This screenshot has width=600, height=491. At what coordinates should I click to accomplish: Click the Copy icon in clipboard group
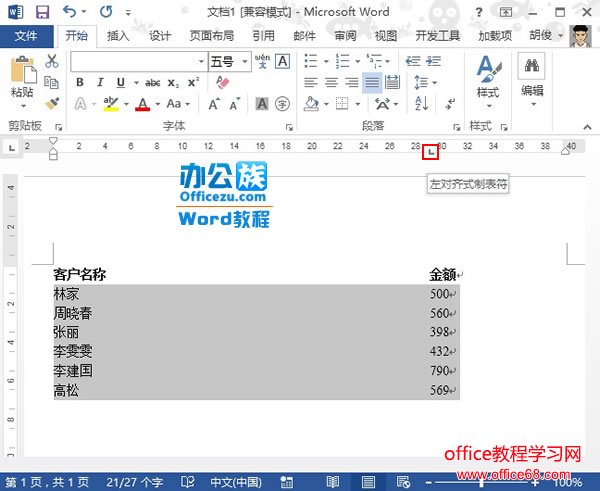(x=51, y=82)
